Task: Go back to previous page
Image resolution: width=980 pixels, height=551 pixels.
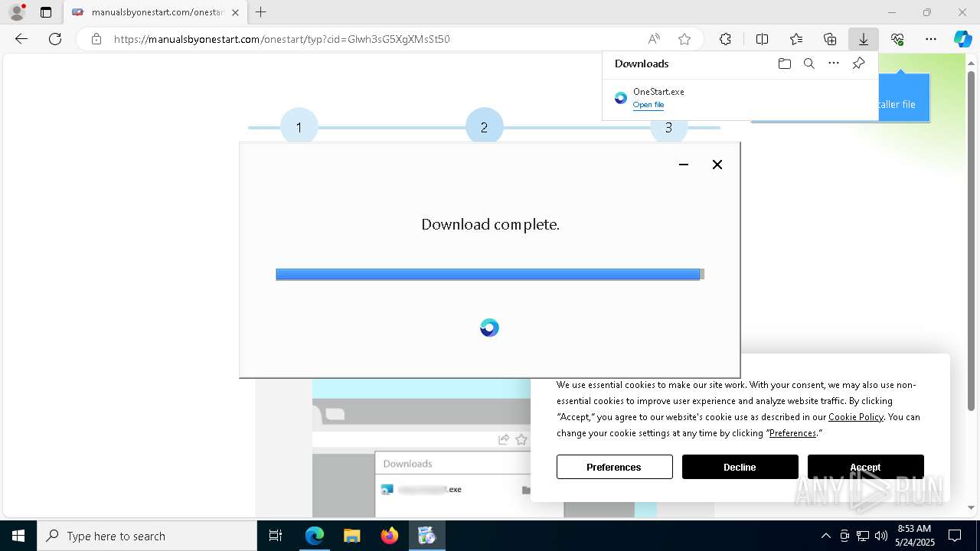Action: [x=21, y=39]
